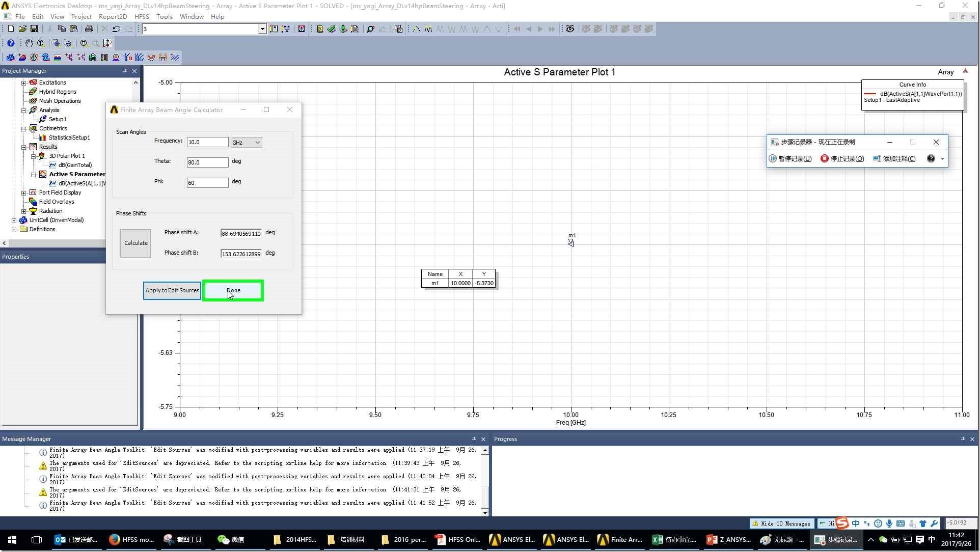Pause the steps recorder recording
The height and width of the screenshot is (552, 980).
(x=790, y=158)
